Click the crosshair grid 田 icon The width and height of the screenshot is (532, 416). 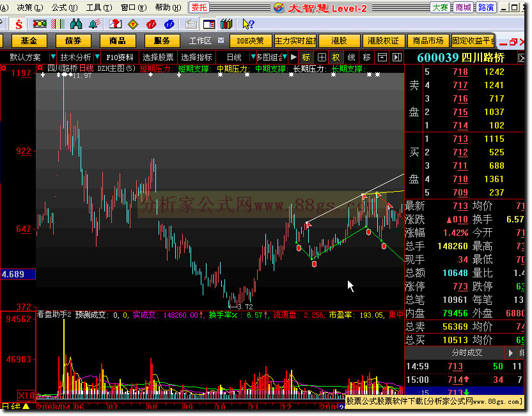322,58
